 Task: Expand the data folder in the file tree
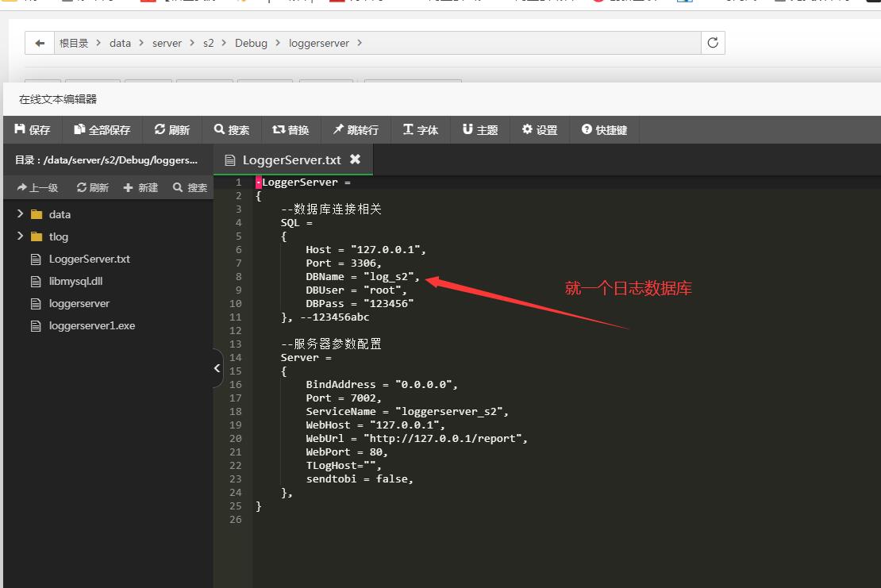20,213
